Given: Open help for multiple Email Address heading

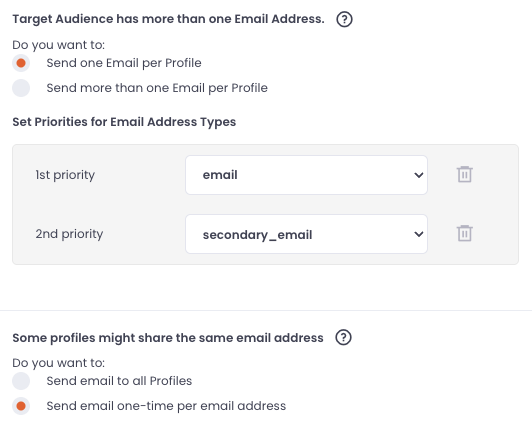Looking at the screenshot, I should click(344, 19).
